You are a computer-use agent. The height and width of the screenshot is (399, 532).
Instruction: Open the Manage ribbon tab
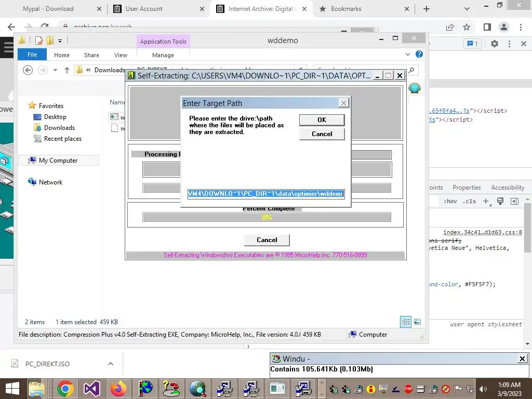[163, 55]
